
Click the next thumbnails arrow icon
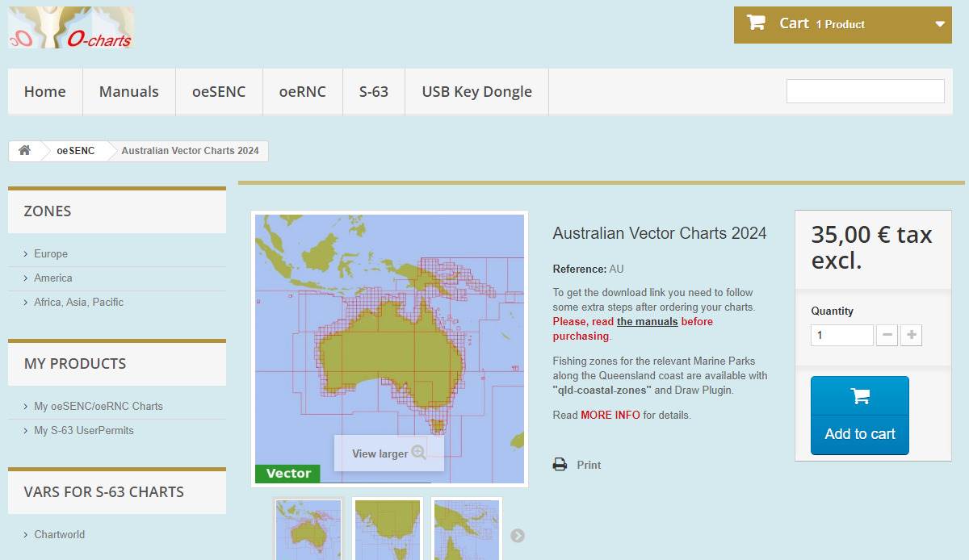tap(518, 535)
